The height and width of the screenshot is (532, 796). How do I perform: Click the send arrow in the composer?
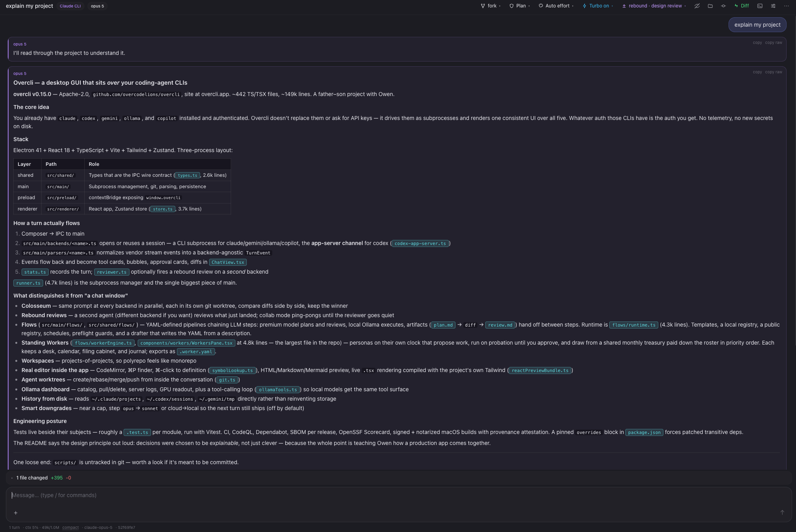pyautogui.click(x=782, y=512)
